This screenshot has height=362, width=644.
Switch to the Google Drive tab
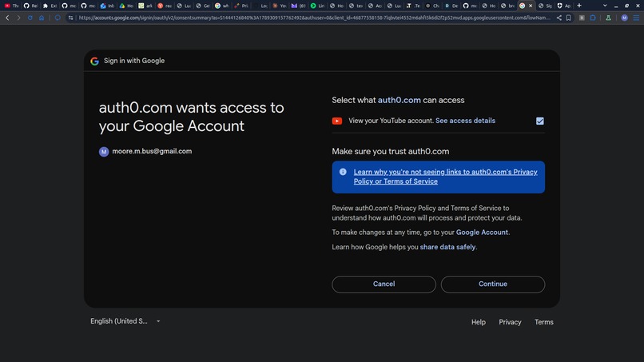(x=126, y=6)
